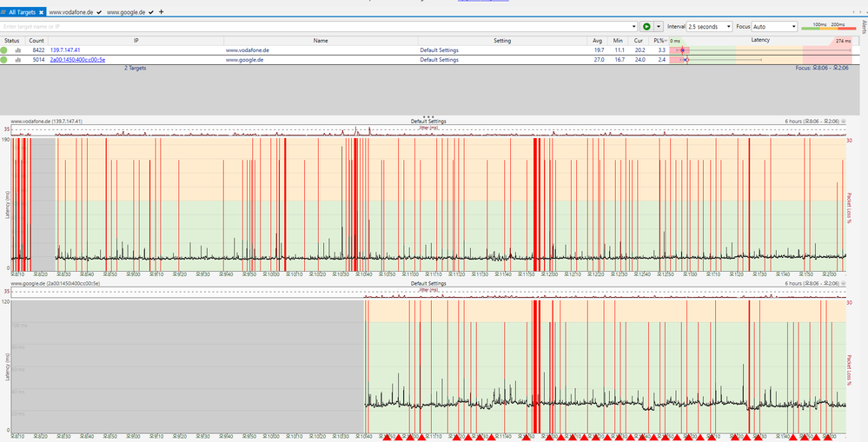Sort by Avg column header

[597, 41]
